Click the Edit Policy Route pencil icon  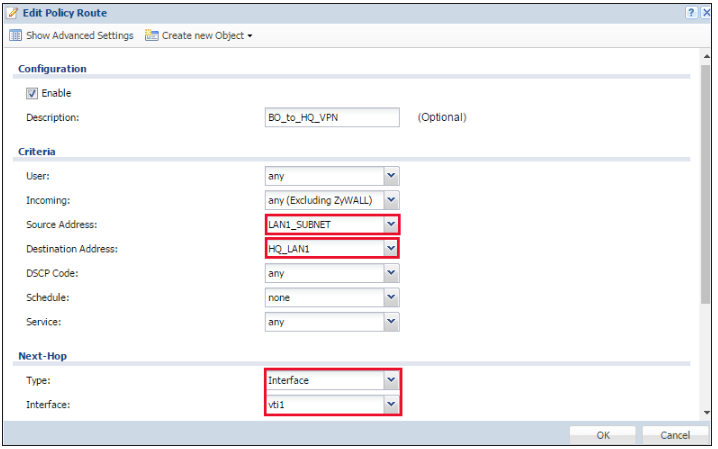(12, 13)
